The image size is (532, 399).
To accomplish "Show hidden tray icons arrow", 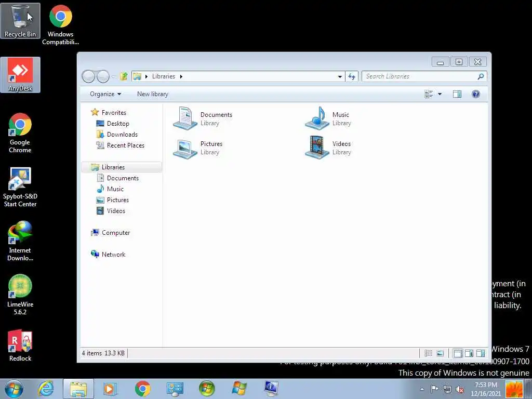I will [422, 389].
